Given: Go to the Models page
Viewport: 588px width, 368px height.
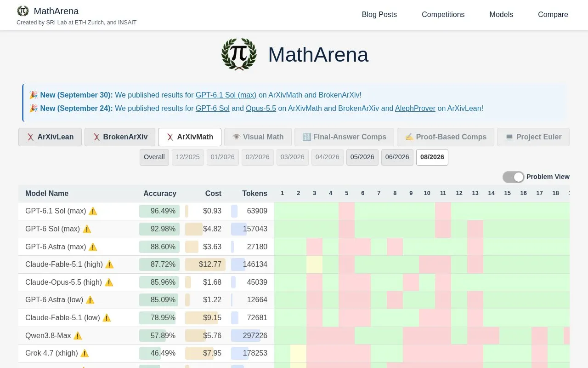Looking at the screenshot, I should 501,15.
